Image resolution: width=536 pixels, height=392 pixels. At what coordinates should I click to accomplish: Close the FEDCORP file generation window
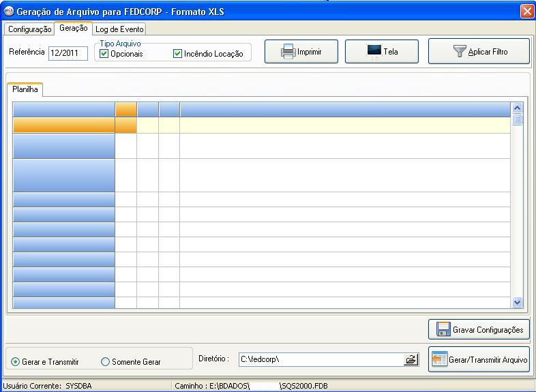tap(526, 12)
